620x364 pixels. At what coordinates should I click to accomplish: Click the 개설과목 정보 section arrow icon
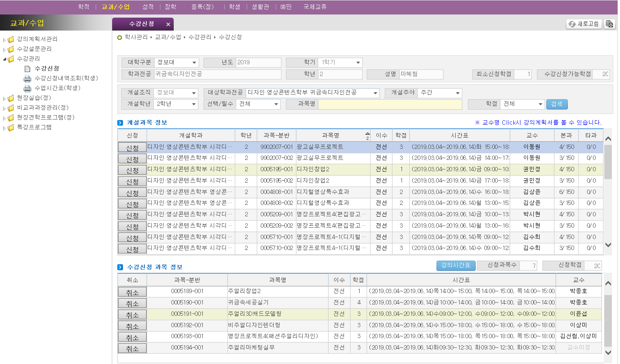pos(120,123)
